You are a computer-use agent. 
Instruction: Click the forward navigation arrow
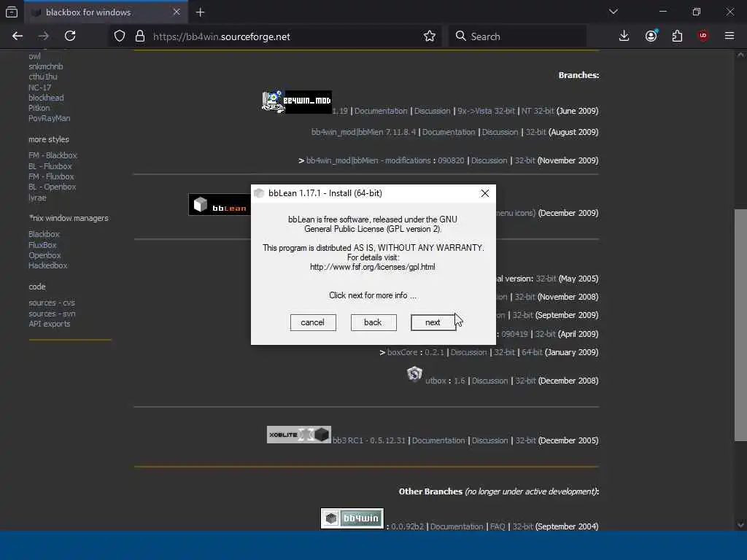coord(44,36)
